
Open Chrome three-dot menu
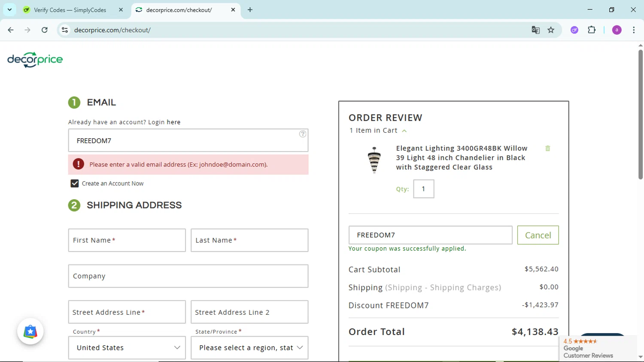pos(634,30)
